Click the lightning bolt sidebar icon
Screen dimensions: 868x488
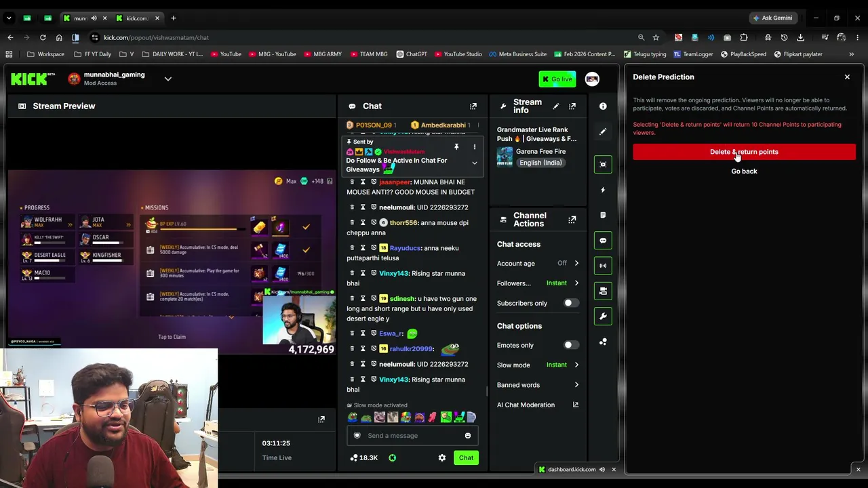pyautogui.click(x=603, y=190)
